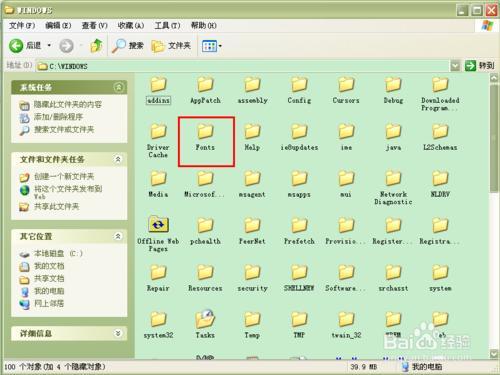The image size is (500, 375).
Task: Select the Repair folder icon
Action: 158,273
